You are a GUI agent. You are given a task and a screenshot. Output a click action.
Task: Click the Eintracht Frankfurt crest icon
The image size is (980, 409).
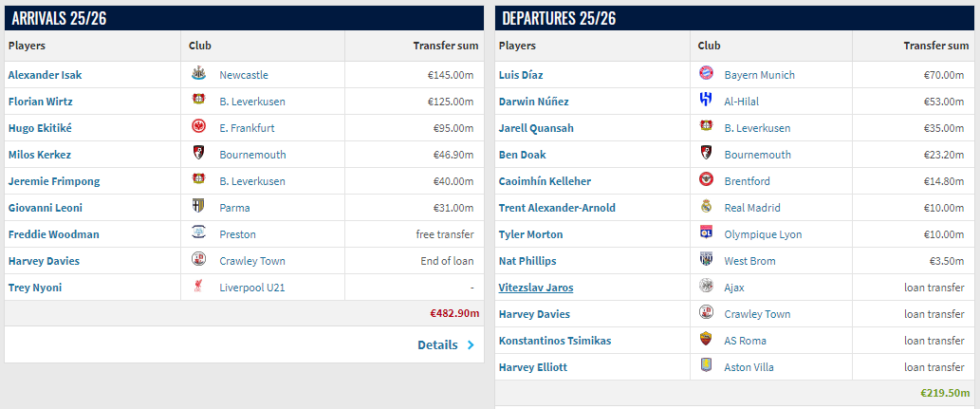point(199,127)
